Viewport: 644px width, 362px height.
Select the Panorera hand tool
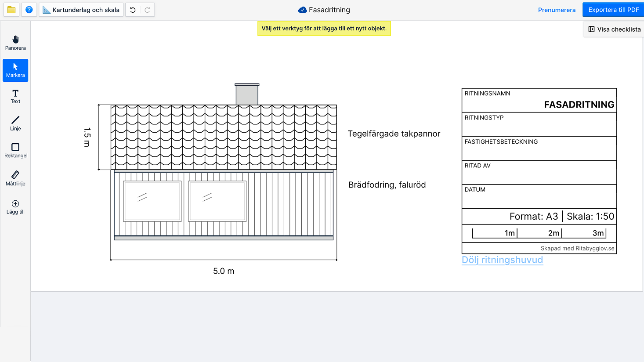[15, 43]
